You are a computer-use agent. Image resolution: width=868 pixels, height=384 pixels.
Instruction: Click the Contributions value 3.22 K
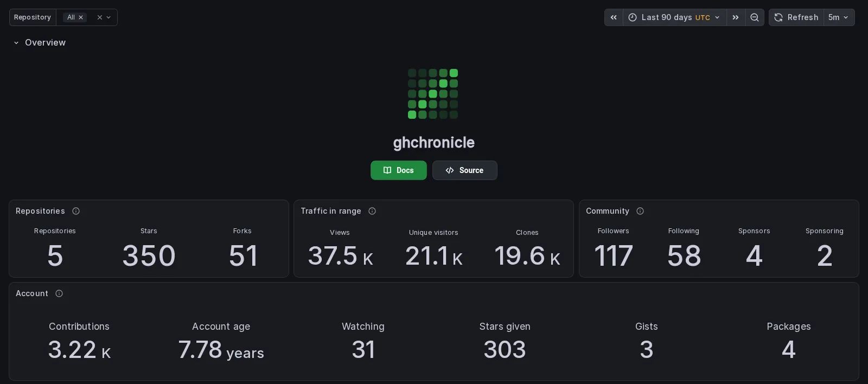point(79,350)
